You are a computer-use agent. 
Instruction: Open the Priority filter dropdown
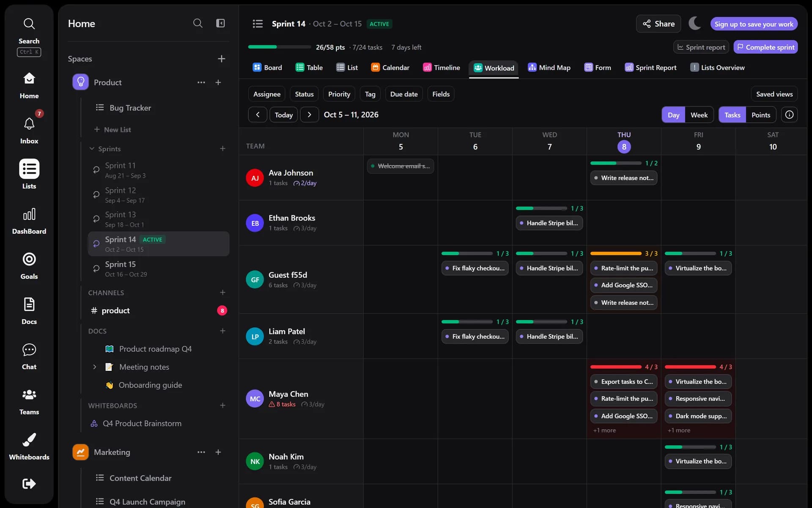pos(339,94)
